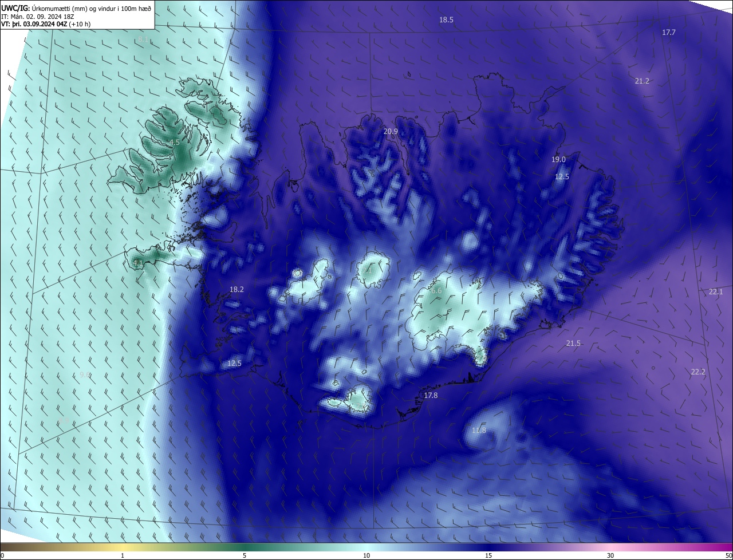The image size is (733, 560).
Task: Click the color scale tick label 30
Action: pos(610,556)
